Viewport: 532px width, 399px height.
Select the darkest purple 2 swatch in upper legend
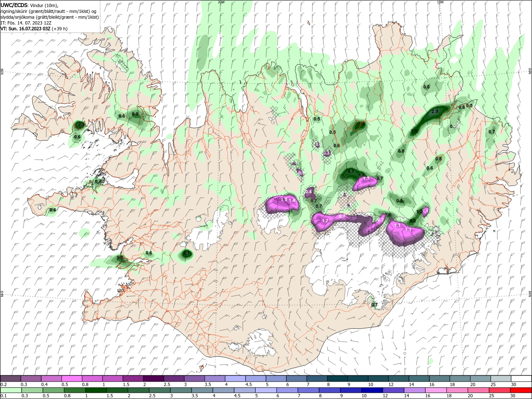tap(153, 379)
